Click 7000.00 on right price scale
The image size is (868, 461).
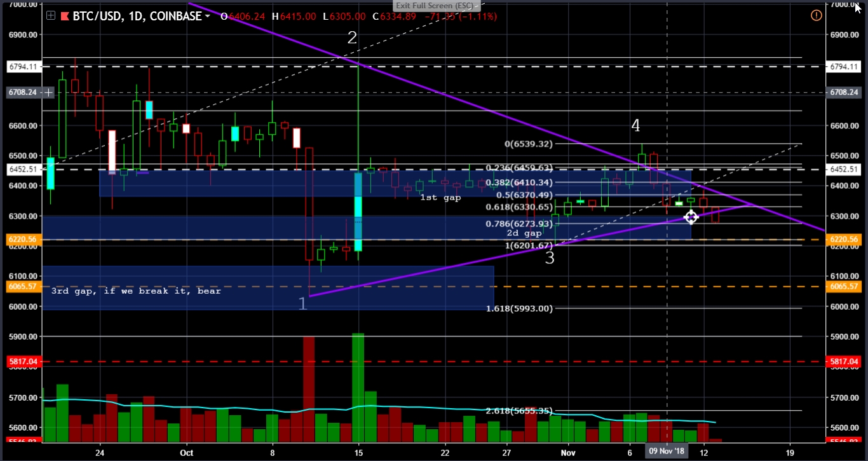(844, 4)
